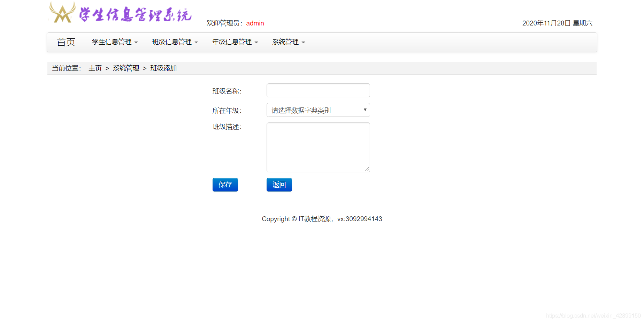Open the 所在年级 select dropdown
The height and width of the screenshot is (322, 644).
click(318, 110)
